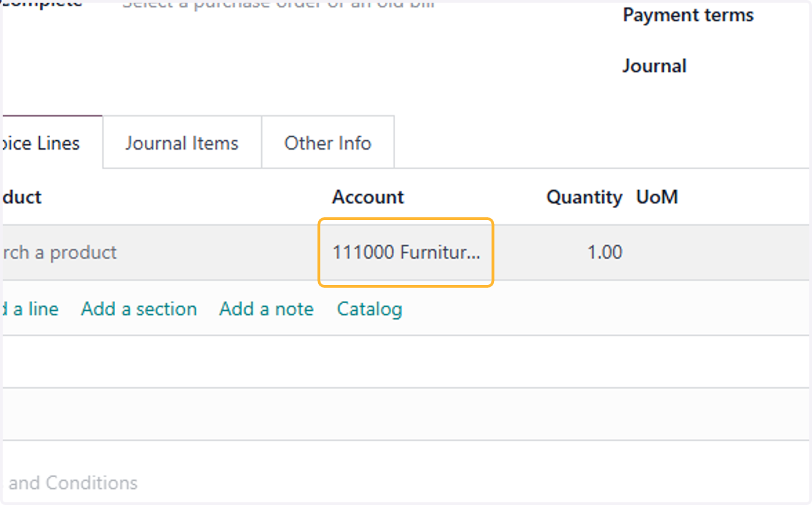This screenshot has height=505, width=812.
Task: Open the Other Info tab
Action: point(328,143)
